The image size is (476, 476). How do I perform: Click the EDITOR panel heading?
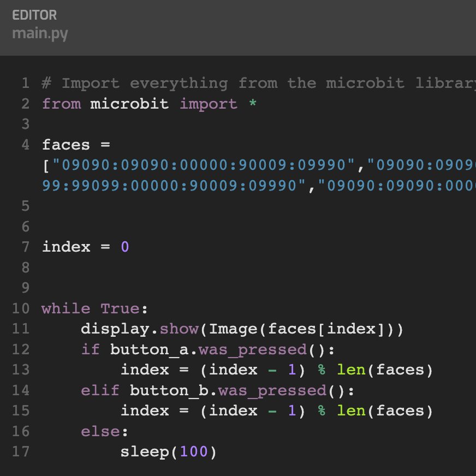coord(34,15)
